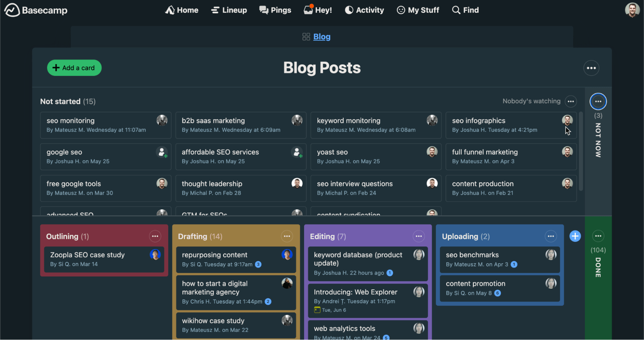Click Nobody's watching label
Image resolution: width=644 pixels, height=340 pixels.
coord(532,101)
